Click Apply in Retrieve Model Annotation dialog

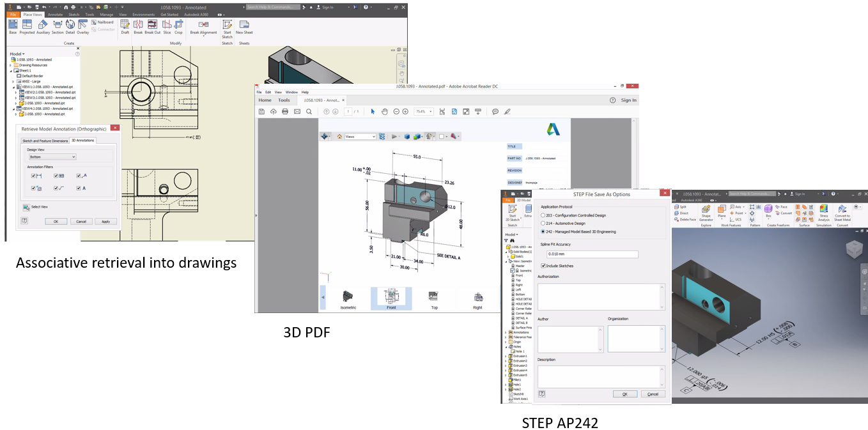click(105, 222)
